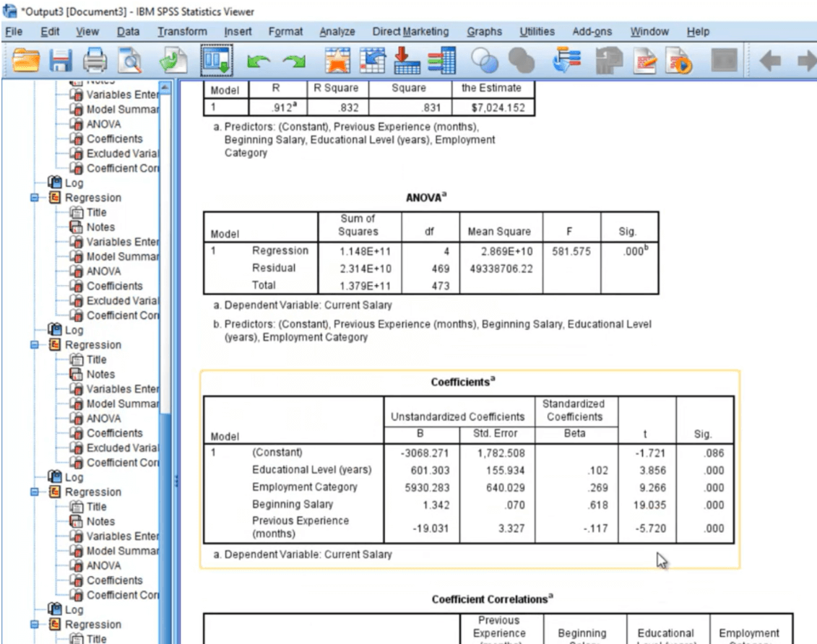Click the Redo green arrow icon
817x644 pixels.
[x=295, y=61]
